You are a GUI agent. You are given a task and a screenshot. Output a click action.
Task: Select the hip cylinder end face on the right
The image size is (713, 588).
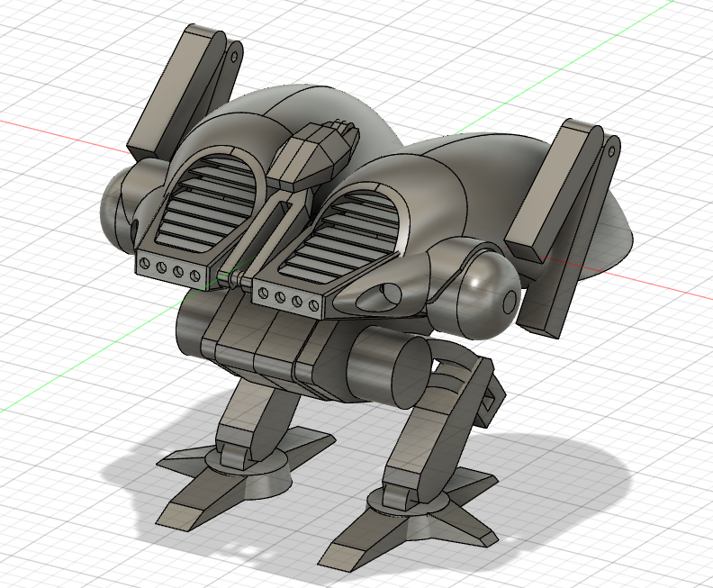tap(411, 375)
